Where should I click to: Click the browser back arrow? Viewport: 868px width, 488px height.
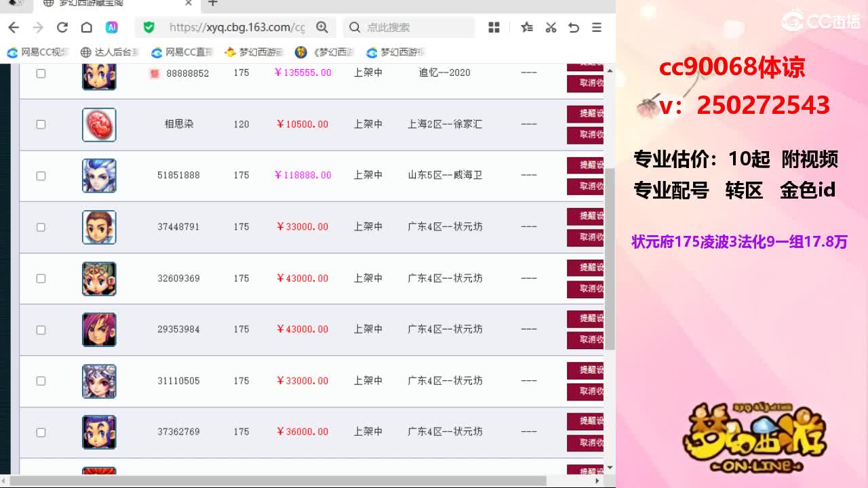[14, 27]
